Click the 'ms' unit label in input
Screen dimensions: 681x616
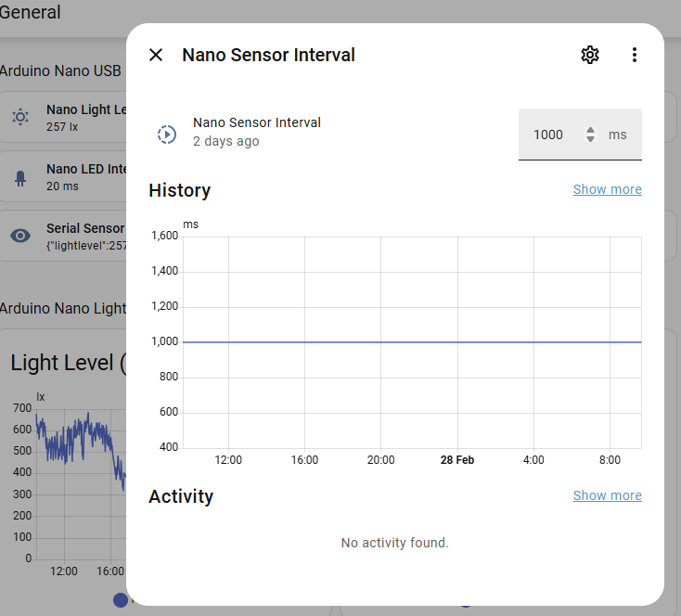point(617,135)
